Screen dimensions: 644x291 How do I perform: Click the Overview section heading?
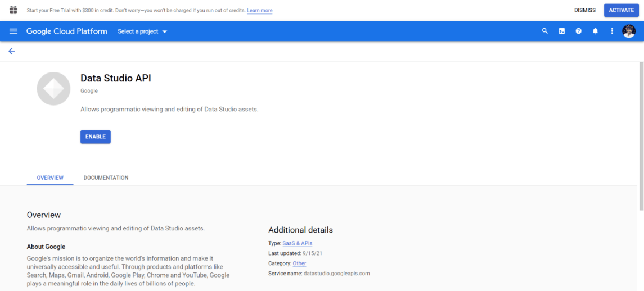point(44,215)
